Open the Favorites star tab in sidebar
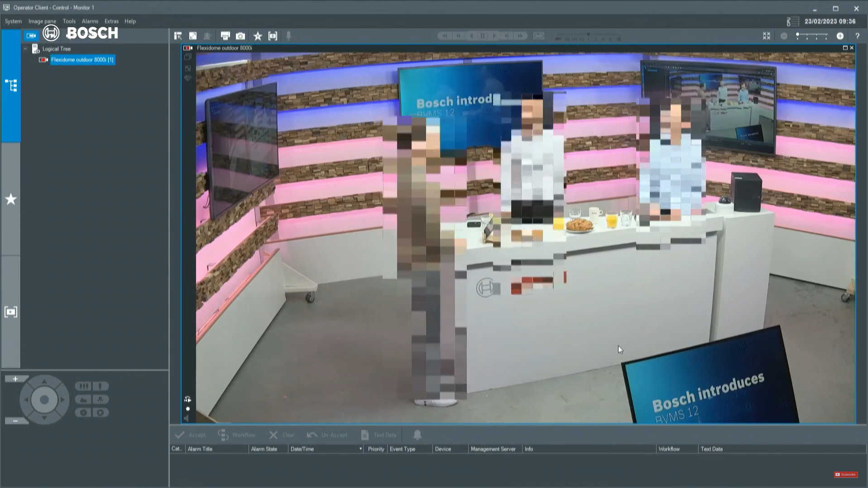The height and width of the screenshot is (488, 868). [x=11, y=199]
